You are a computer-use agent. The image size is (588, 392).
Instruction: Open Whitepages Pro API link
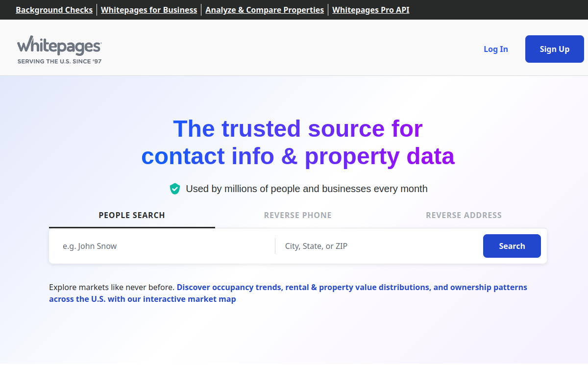tap(371, 10)
